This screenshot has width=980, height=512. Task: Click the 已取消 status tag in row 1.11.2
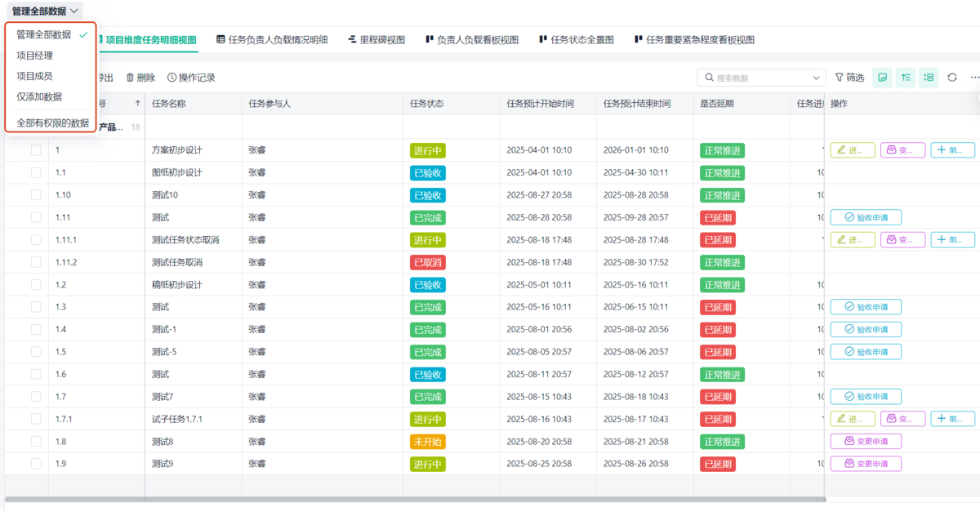pyautogui.click(x=428, y=262)
